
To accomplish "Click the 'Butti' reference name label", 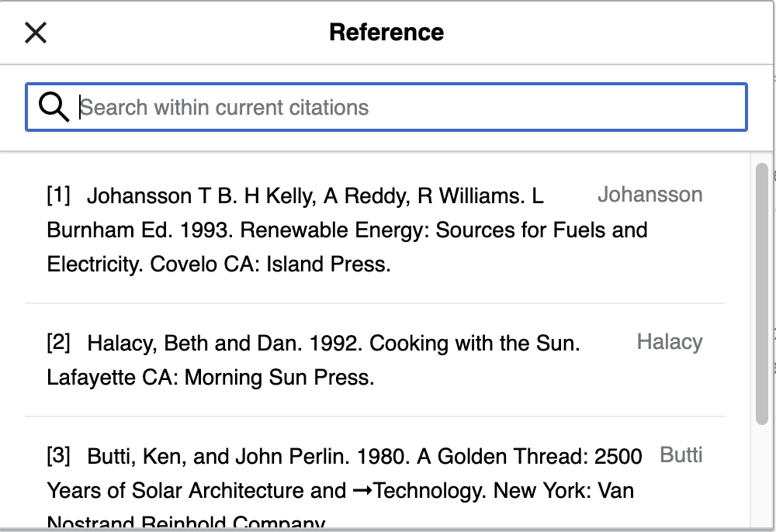I will pos(681,455).
